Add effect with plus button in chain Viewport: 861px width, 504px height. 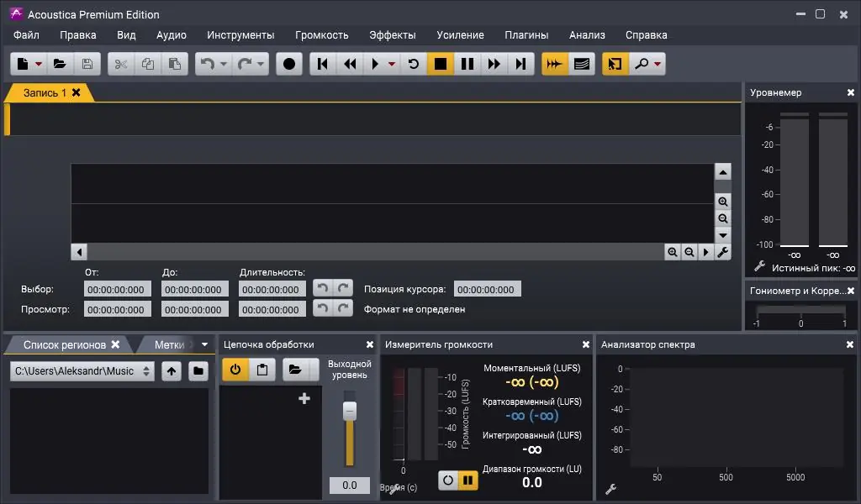tap(304, 398)
